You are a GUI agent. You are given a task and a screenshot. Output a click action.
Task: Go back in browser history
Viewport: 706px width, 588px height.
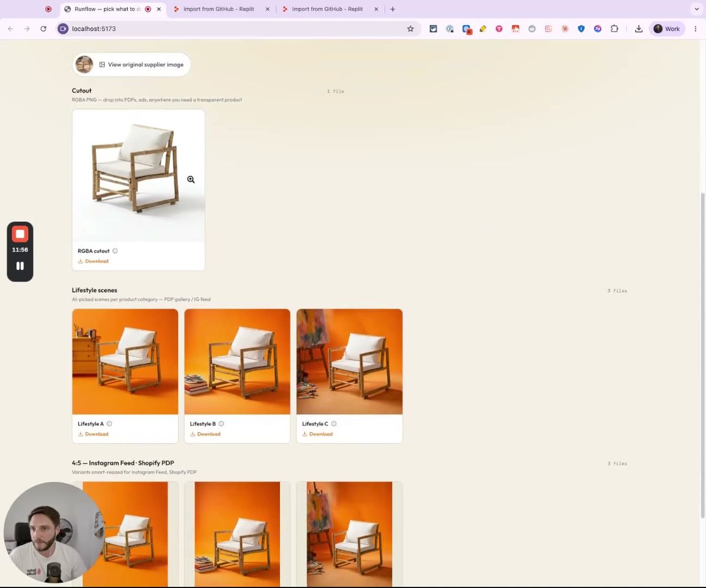point(11,29)
